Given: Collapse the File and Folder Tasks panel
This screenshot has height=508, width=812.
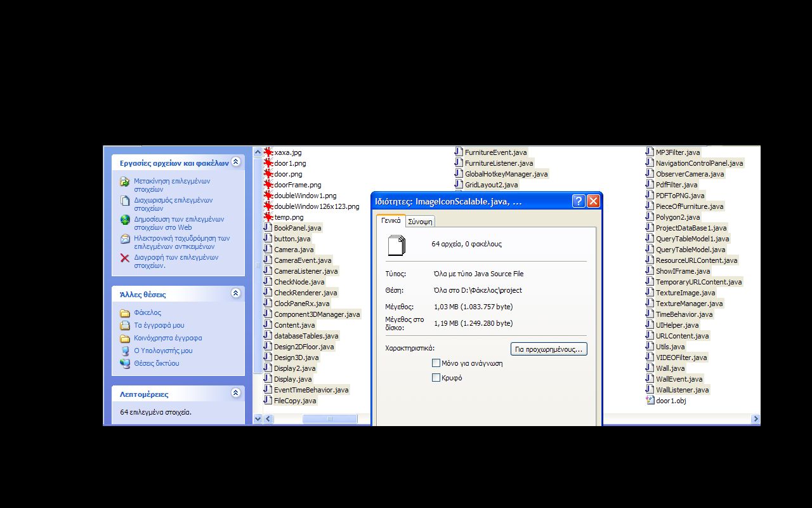Looking at the screenshot, I should [x=236, y=162].
